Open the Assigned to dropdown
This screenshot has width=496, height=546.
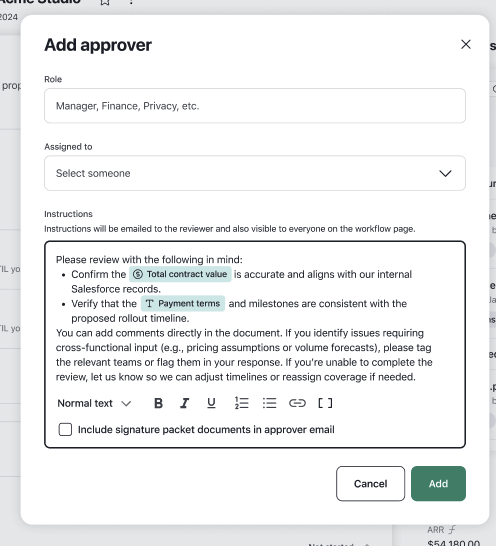[255, 173]
